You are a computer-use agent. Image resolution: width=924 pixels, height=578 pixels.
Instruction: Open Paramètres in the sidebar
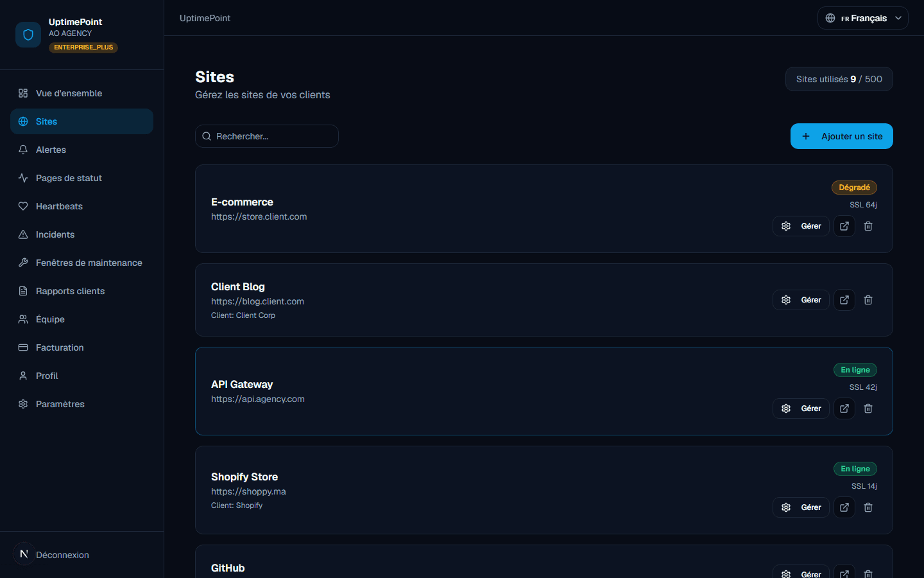click(81, 404)
